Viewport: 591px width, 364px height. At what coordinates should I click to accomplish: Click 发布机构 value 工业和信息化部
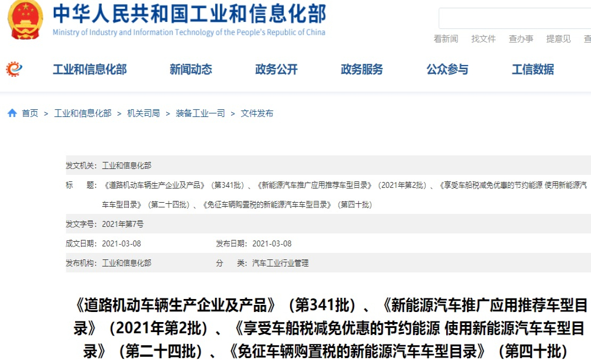point(126,263)
